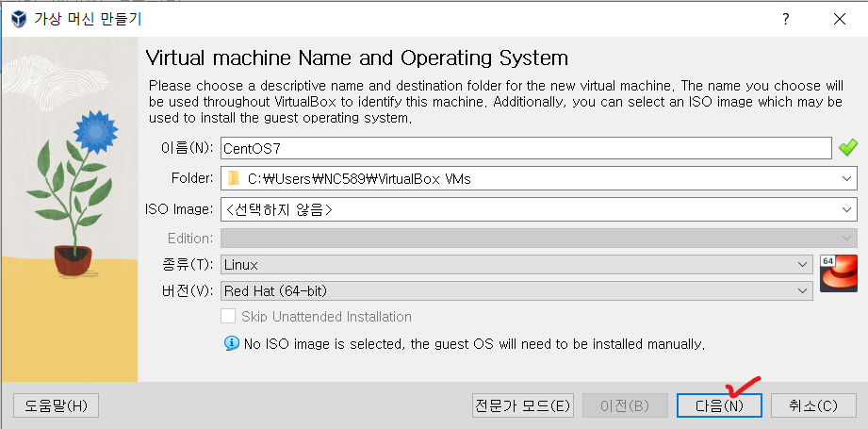
Task: Click the 'Please choose a descriptive name' description text
Action: [x=496, y=102]
